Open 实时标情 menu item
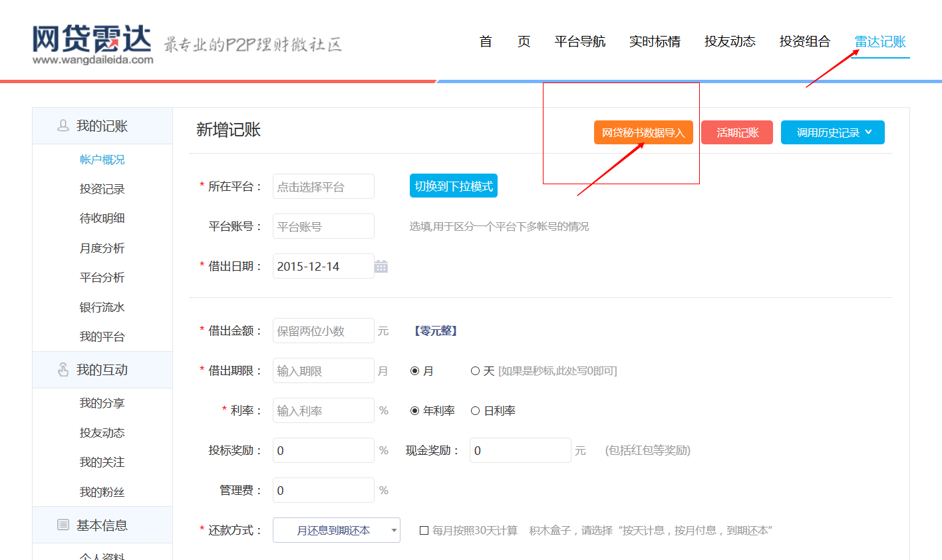The height and width of the screenshot is (560, 942). pos(655,41)
